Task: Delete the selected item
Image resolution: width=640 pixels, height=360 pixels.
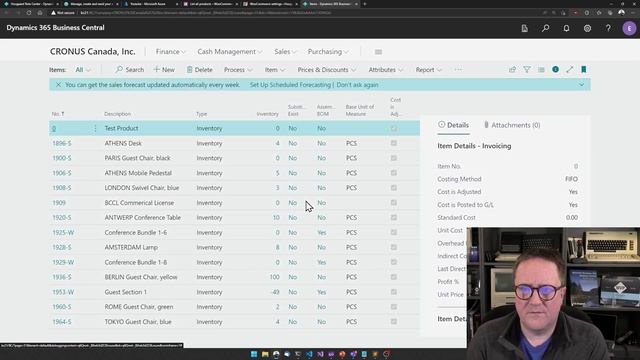Action: 200,70
